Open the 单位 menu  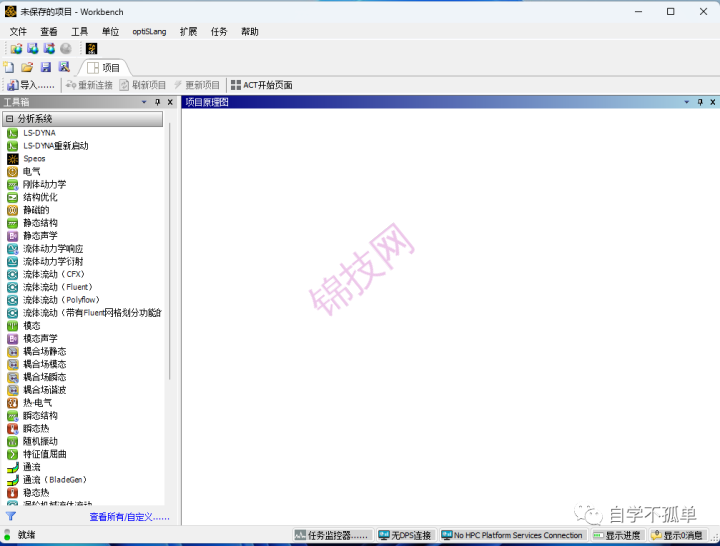tap(110, 32)
